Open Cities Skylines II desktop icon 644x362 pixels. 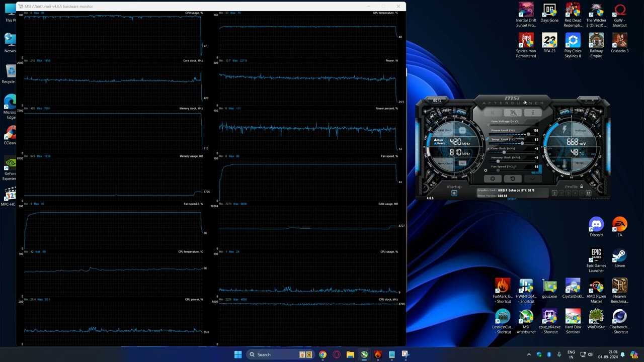pyautogui.click(x=573, y=46)
